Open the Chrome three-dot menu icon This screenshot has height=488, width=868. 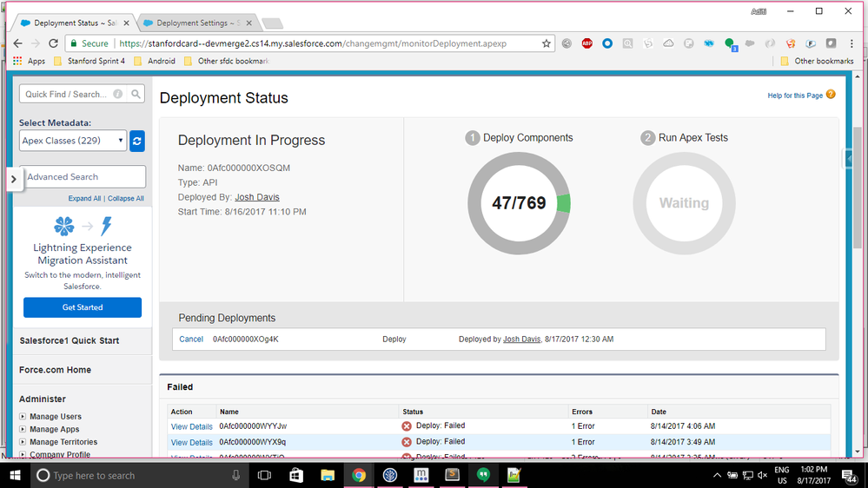[x=851, y=43]
